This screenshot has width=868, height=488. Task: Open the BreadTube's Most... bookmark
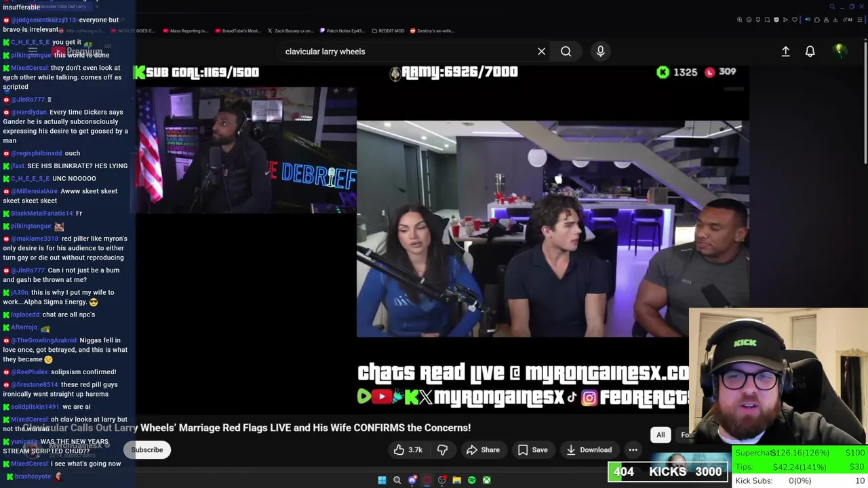click(237, 30)
